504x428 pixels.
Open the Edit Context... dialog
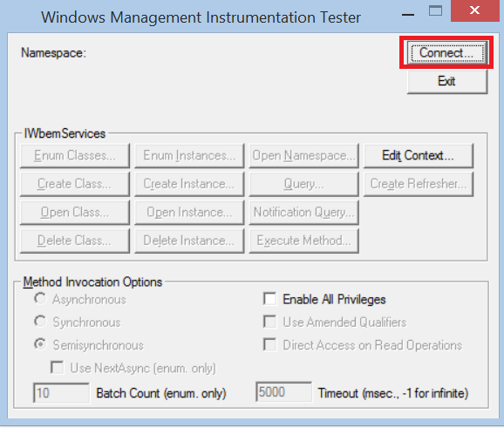[x=419, y=156]
